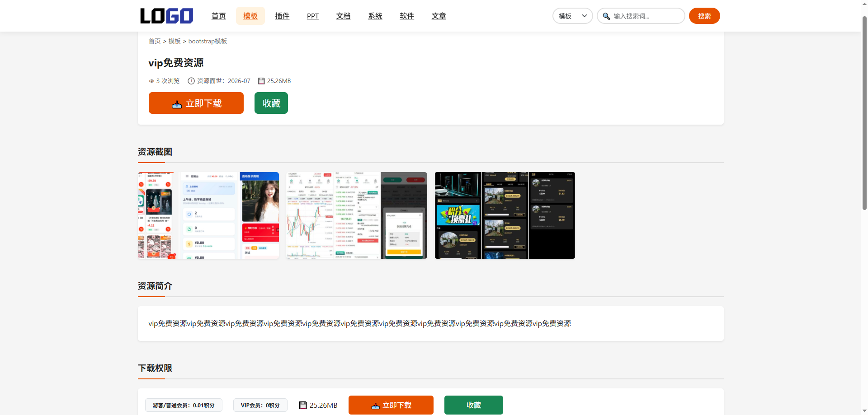Open 软件 navigation item
Viewport: 868px width, 415px height.
pyautogui.click(x=407, y=16)
